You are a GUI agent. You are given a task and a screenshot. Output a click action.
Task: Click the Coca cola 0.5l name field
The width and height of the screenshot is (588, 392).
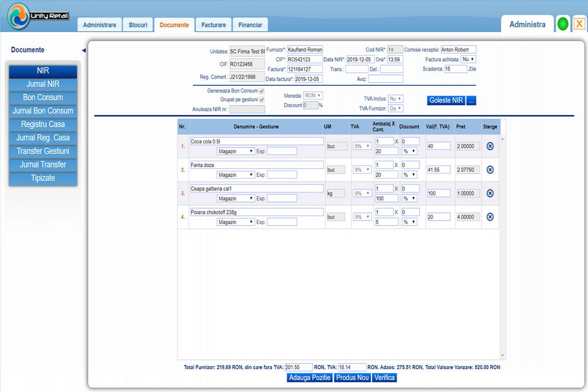[257, 141]
